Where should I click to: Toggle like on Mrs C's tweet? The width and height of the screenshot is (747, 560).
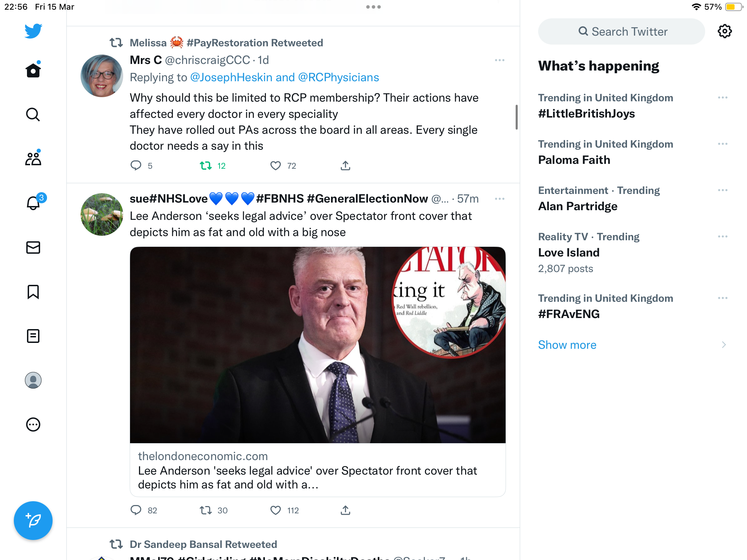click(276, 166)
